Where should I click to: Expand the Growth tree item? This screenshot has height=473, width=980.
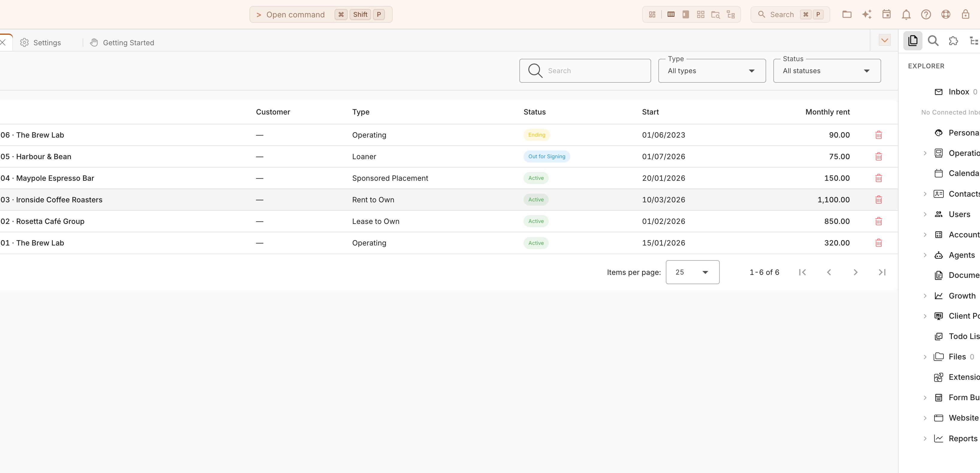(925, 296)
